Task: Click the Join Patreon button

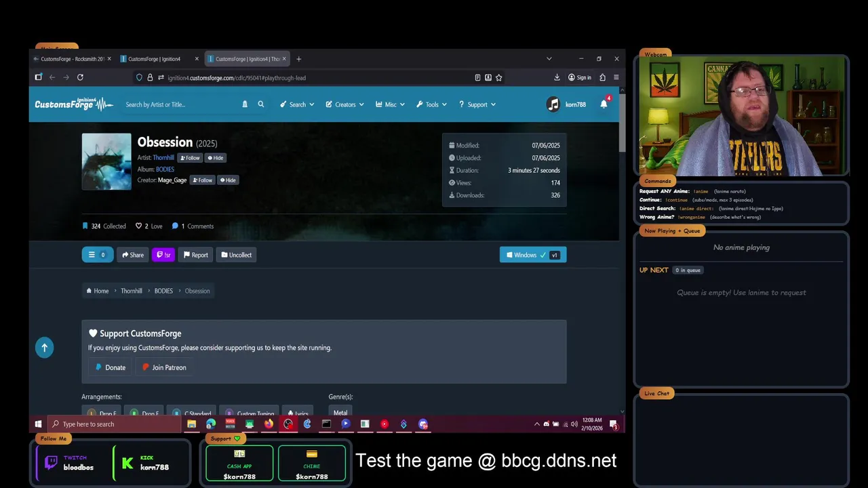Action: click(164, 367)
